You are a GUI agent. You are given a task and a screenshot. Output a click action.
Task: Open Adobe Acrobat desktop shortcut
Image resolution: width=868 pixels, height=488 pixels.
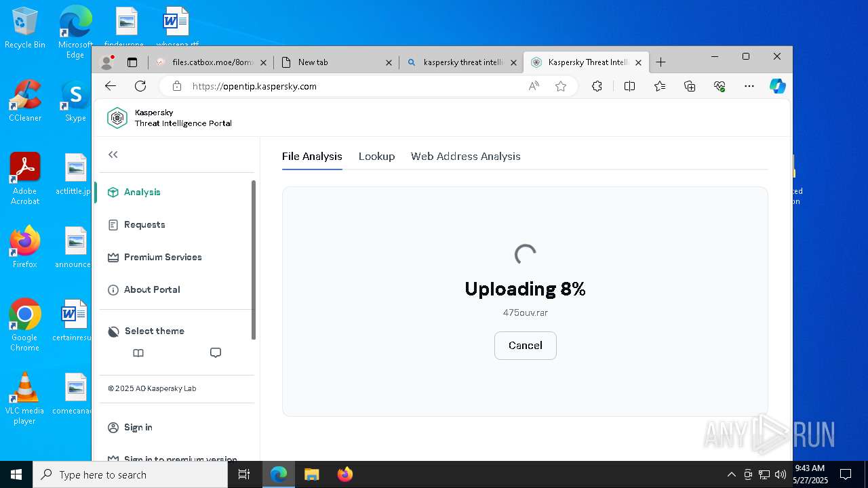point(25,179)
